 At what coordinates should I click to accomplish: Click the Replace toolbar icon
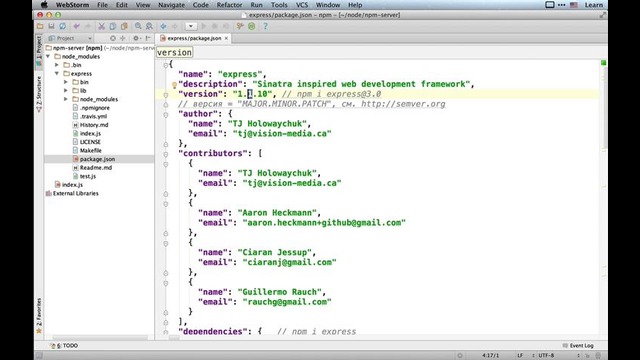[x=149, y=26]
